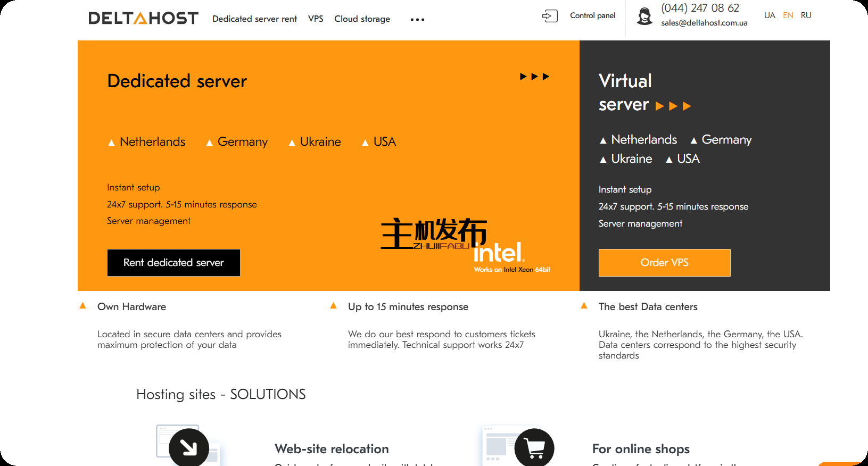Click Server management text in Virtual server panel
This screenshot has width=868, height=466.
click(640, 223)
